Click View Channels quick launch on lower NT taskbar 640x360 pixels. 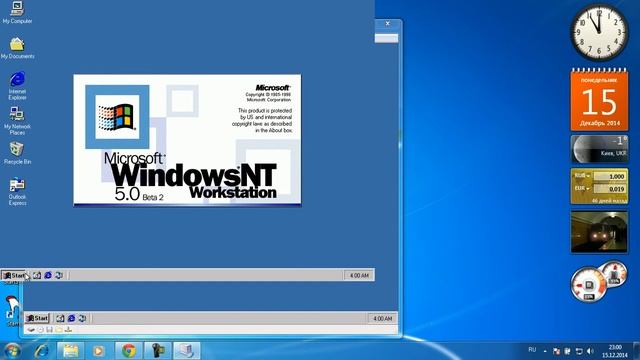(x=82, y=318)
